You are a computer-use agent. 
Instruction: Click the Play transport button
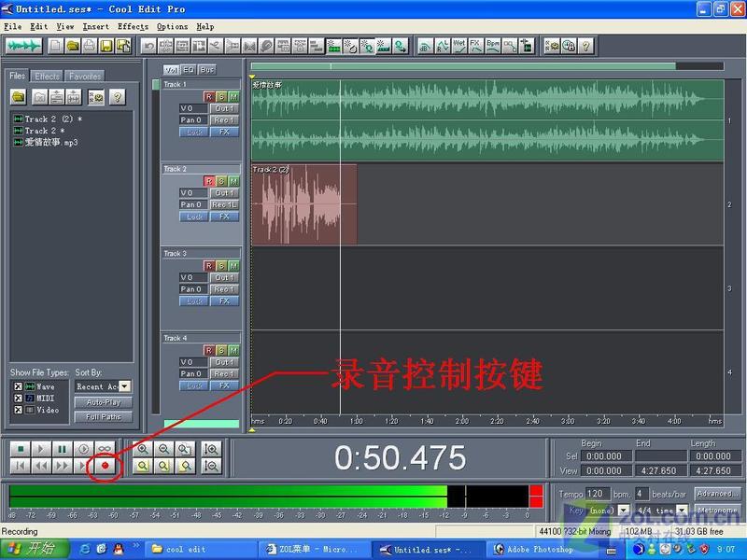[x=41, y=449]
